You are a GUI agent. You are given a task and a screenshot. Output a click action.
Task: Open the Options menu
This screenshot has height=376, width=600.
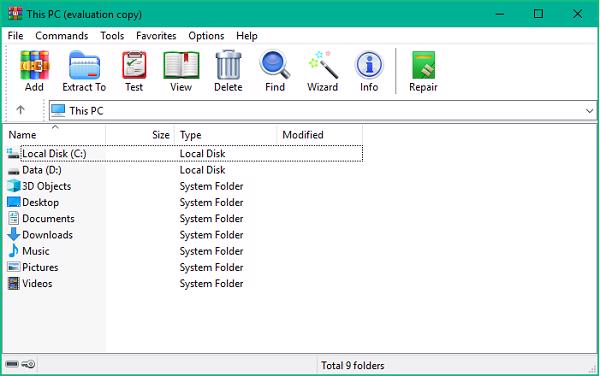tap(206, 36)
